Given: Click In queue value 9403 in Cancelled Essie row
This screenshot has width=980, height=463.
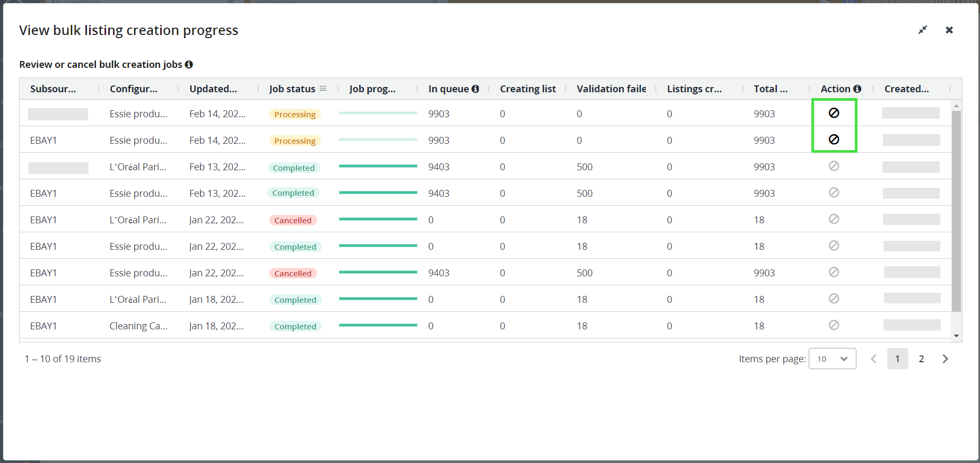Looking at the screenshot, I should pyautogui.click(x=439, y=273).
